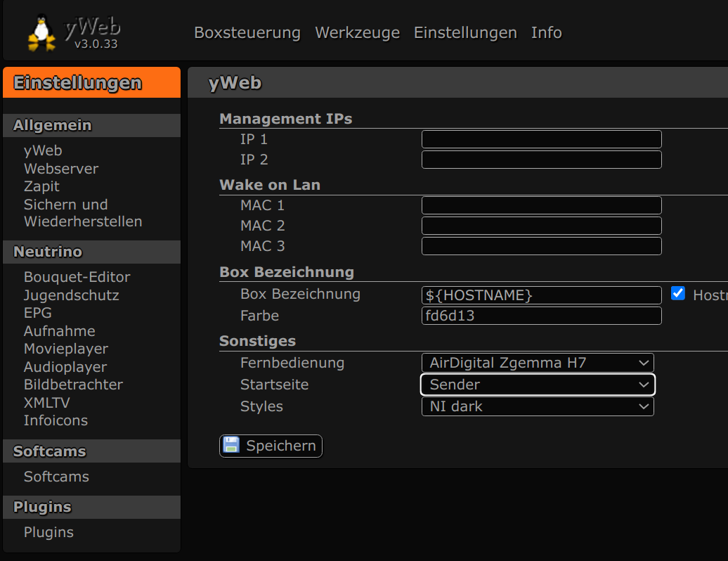728x561 pixels.
Task: Open Jugendschutz settings
Action: point(71,295)
